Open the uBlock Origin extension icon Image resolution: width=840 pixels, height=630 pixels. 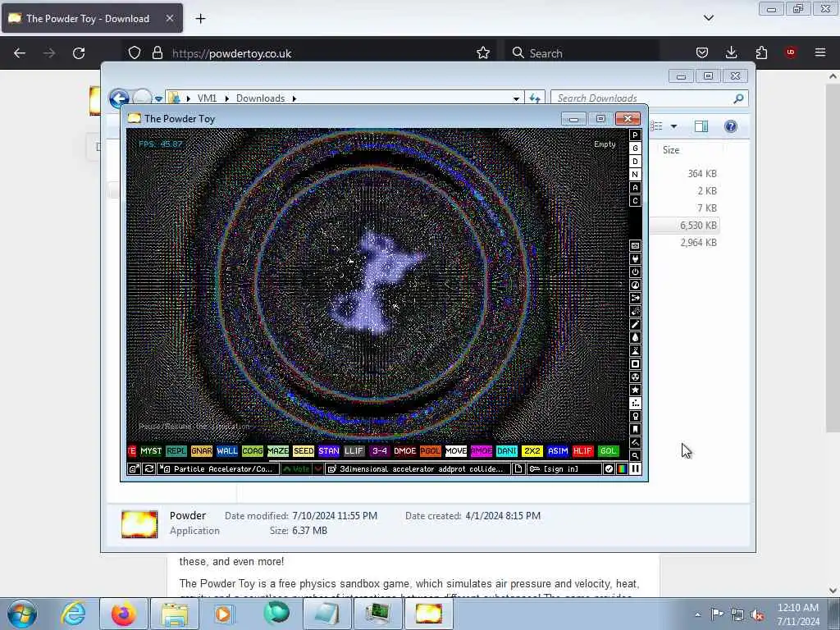790,52
